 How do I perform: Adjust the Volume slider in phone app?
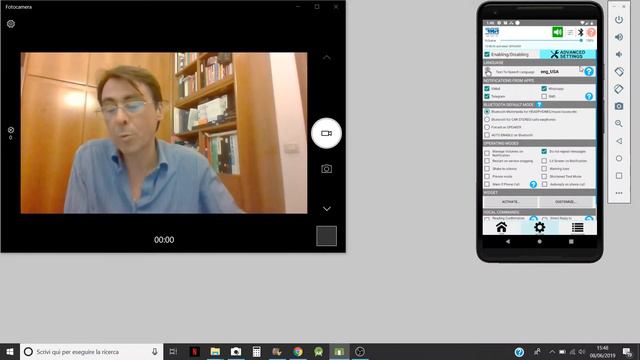pyautogui.click(x=541, y=40)
